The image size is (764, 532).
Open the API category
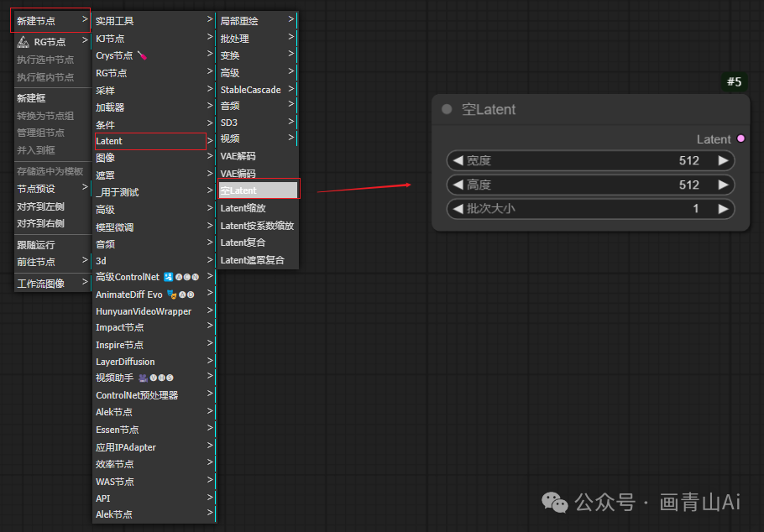point(154,498)
